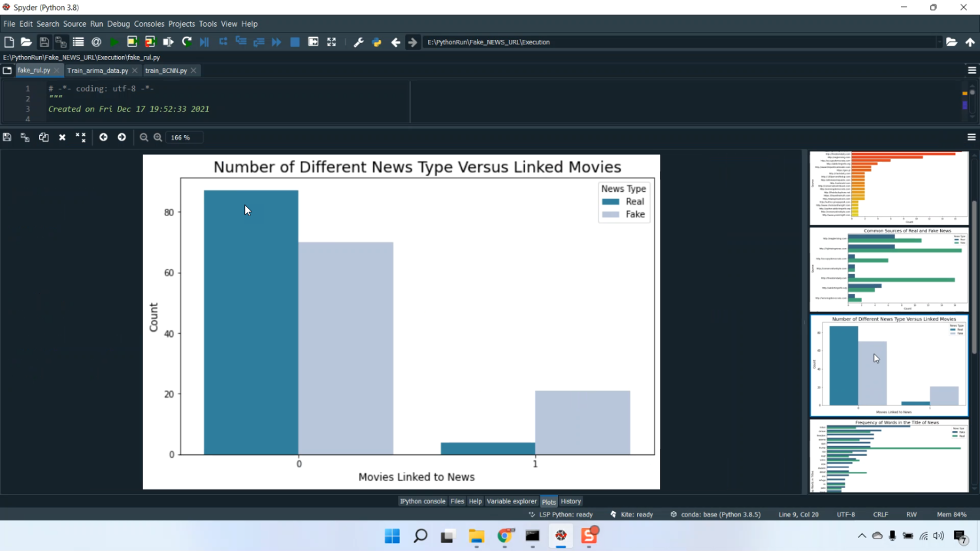
Task: Remove all plots from the pane
Action: 80,137
